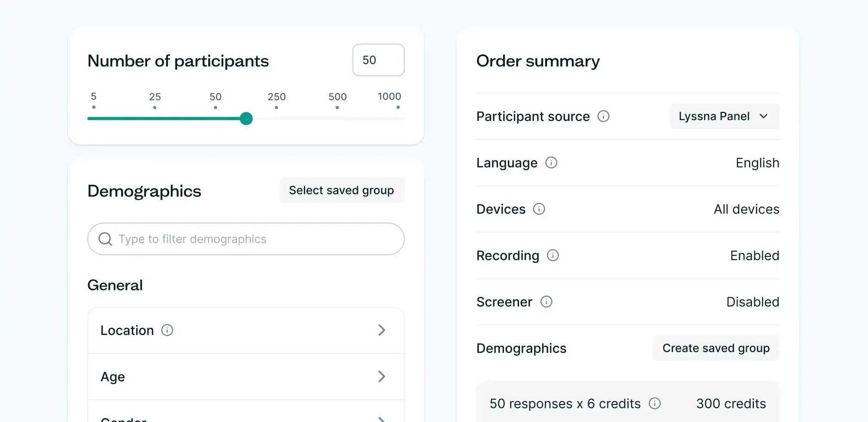The width and height of the screenshot is (868, 422).
Task: Click the info icon next to Location
Action: pyautogui.click(x=167, y=330)
